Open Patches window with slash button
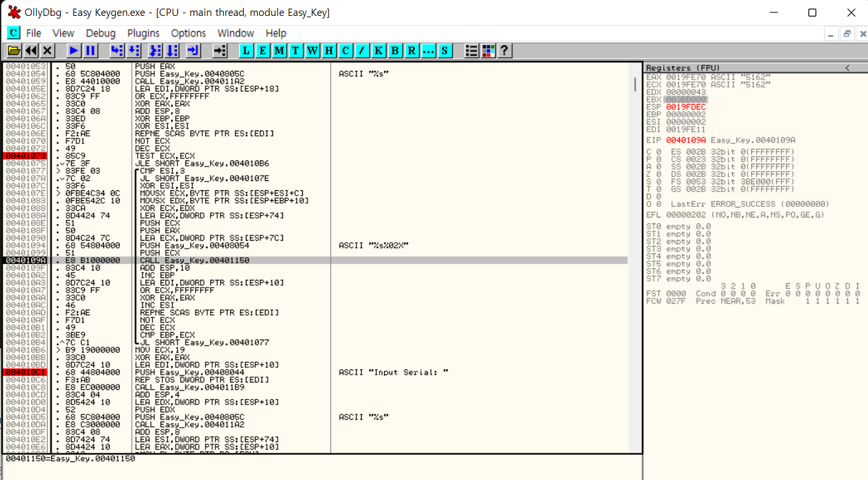 (x=362, y=50)
